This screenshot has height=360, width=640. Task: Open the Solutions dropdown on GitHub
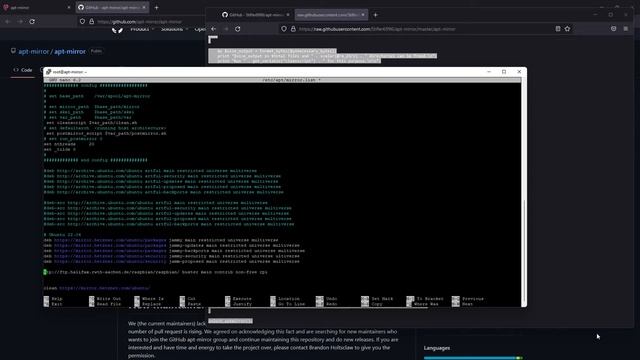(x=174, y=29)
